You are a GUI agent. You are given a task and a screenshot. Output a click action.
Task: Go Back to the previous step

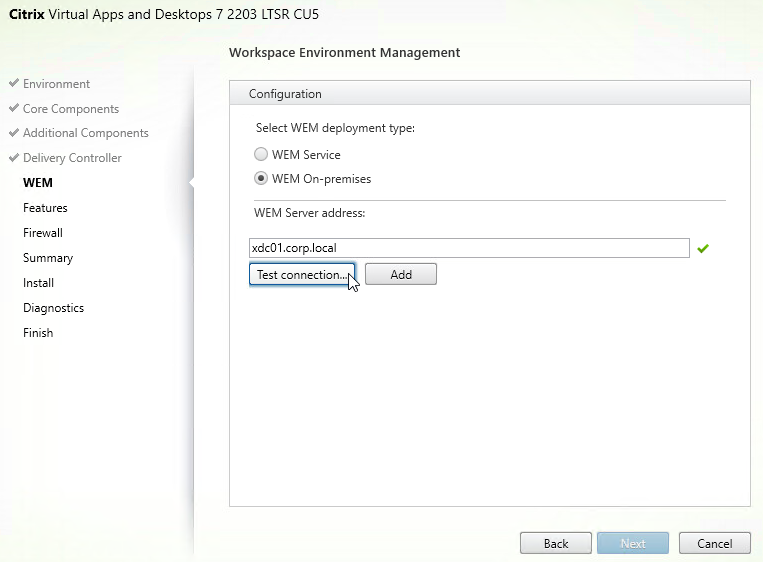click(556, 543)
